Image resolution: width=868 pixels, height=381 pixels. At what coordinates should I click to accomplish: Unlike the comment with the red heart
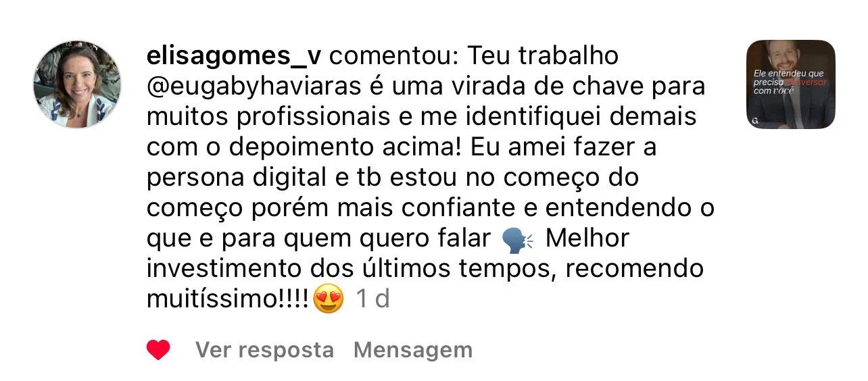pyautogui.click(x=158, y=350)
